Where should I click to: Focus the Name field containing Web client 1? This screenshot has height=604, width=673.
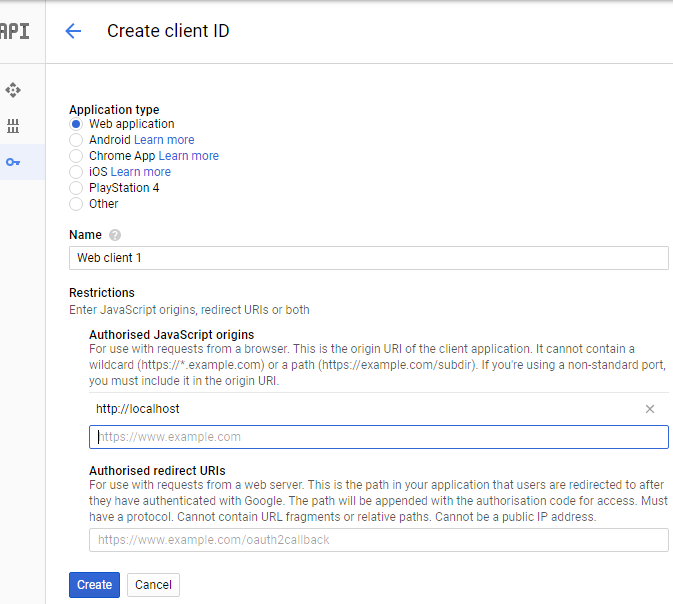point(369,258)
